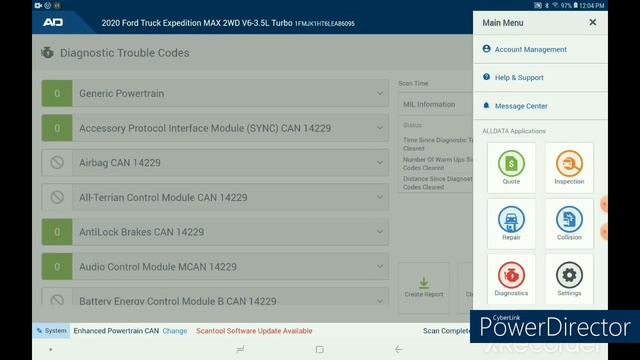Click the clock showing 12:04 PM
The width and height of the screenshot is (640, 360).
pos(592,6)
